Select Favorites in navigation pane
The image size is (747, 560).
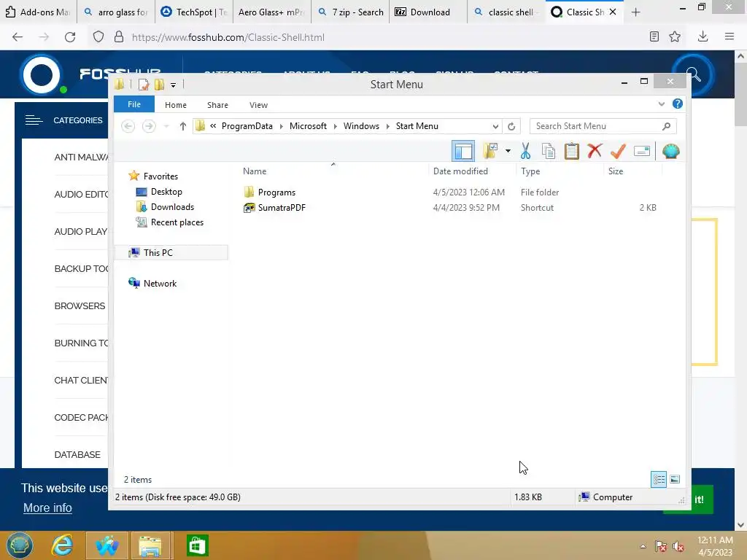point(160,176)
